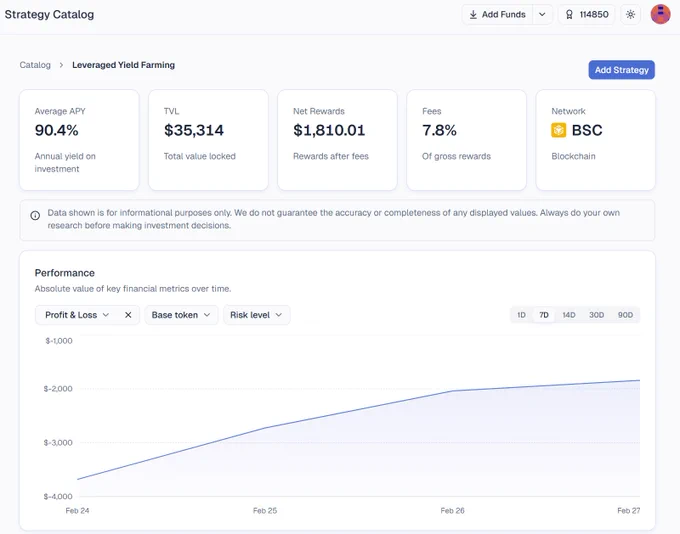The height and width of the screenshot is (534, 680).
Task: Remove the Profit & Loss filter with X
Action: pos(128,315)
